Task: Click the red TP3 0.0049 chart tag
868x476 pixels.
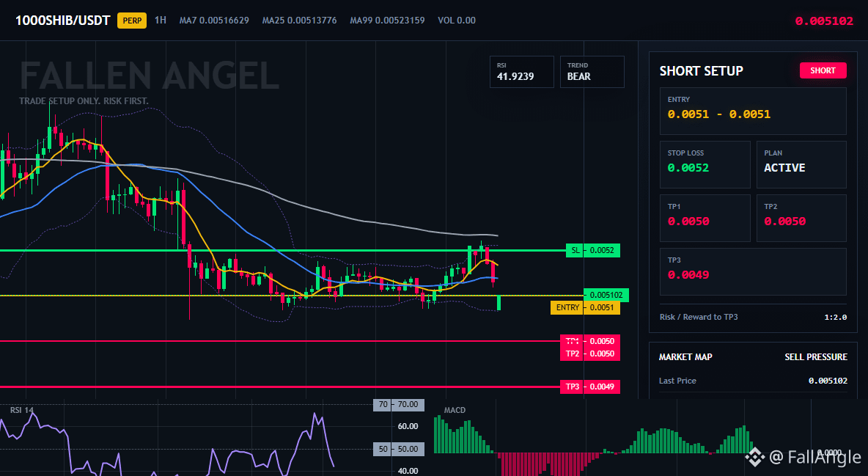Action: click(x=589, y=387)
